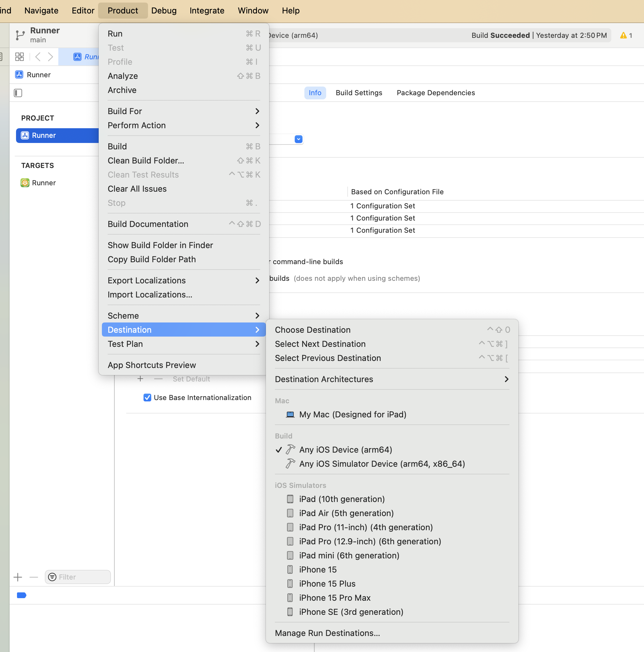The width and height of the screenshot is (644, 652).
Task: Click Clean Build Folder menu item
Action: pos(146,161)
